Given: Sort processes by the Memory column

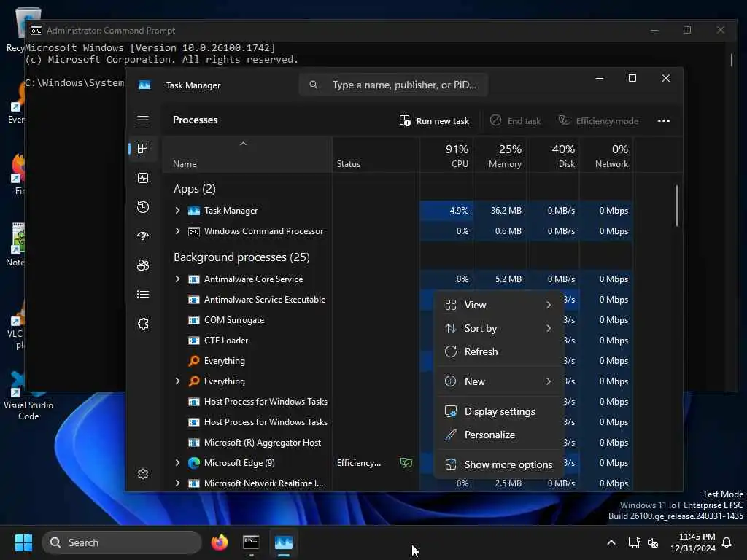Looking at the screenshot, I should click(x=500, y=155).
